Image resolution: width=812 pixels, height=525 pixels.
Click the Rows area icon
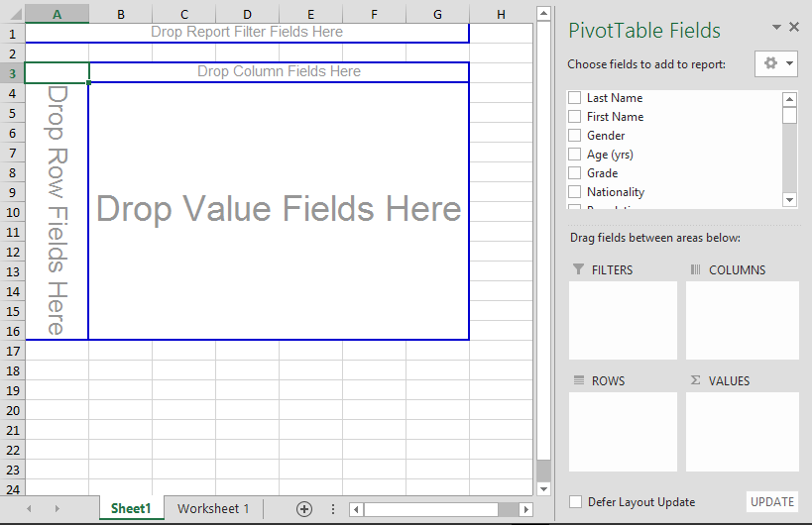click(x=578, y=380)
